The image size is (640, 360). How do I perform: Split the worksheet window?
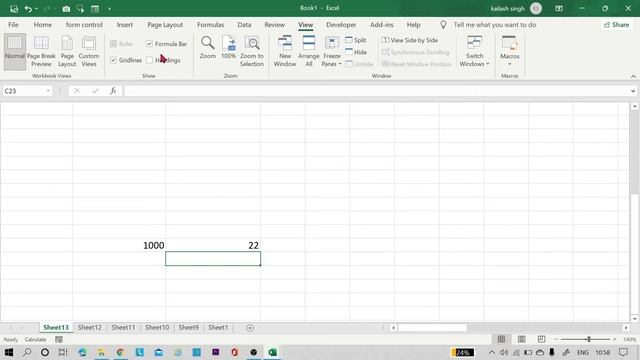356,40
